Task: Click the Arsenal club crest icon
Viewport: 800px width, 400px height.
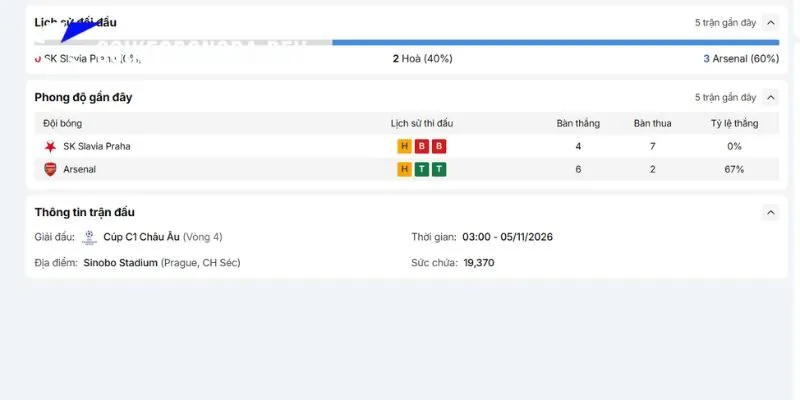Action: click(50, 169)
